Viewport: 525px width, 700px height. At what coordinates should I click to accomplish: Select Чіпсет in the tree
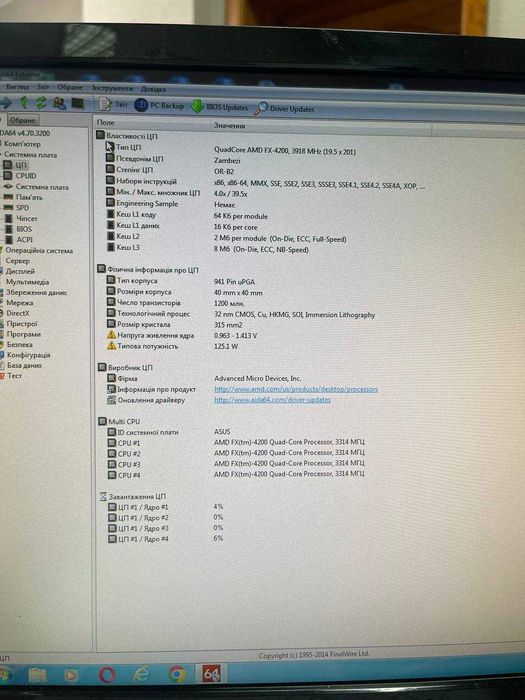point(27,218)
